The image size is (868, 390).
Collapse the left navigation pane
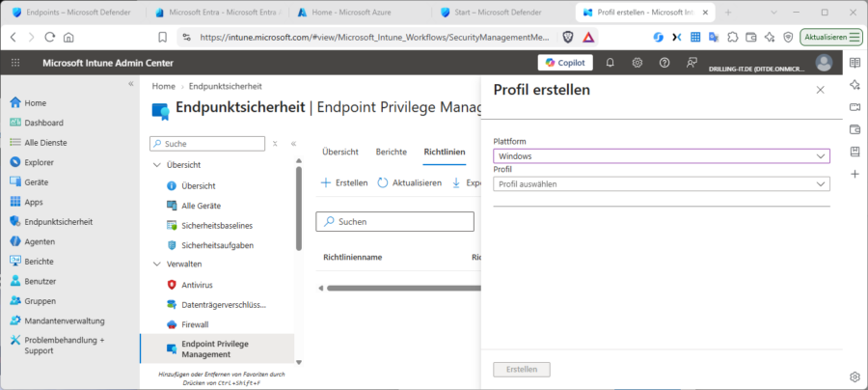pyautogui.click(x=130, y=84)
